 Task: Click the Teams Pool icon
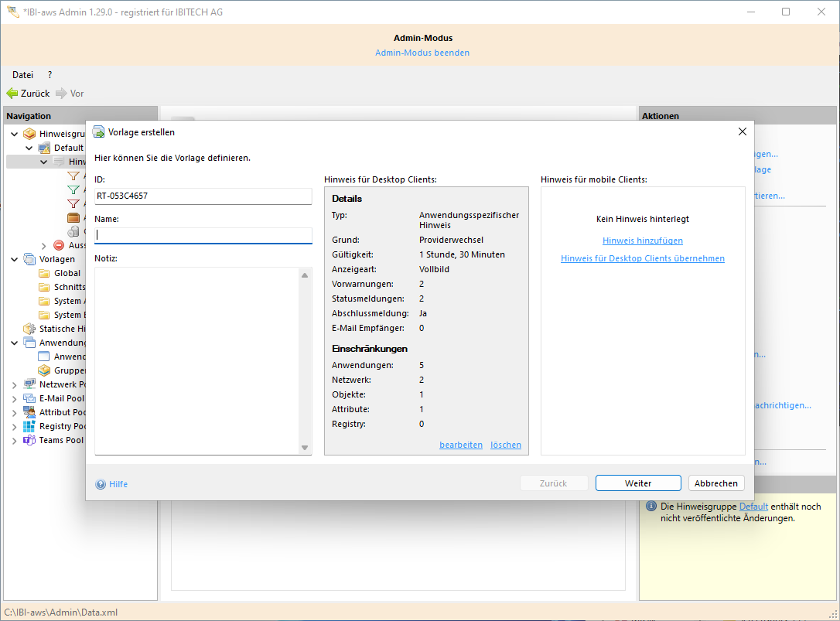pos(29,440)
